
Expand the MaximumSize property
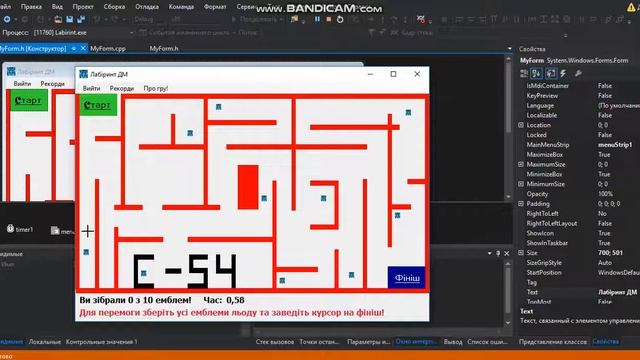point(521,164)
